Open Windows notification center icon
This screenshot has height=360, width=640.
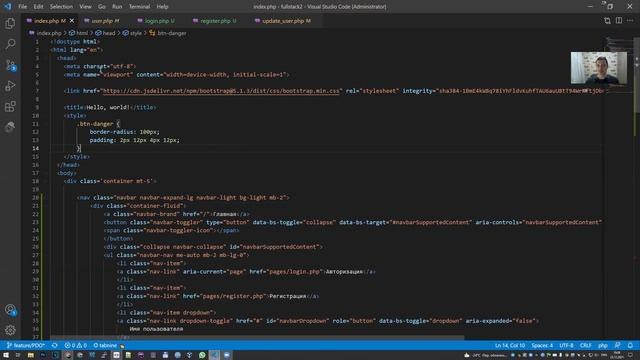[630, 355]
